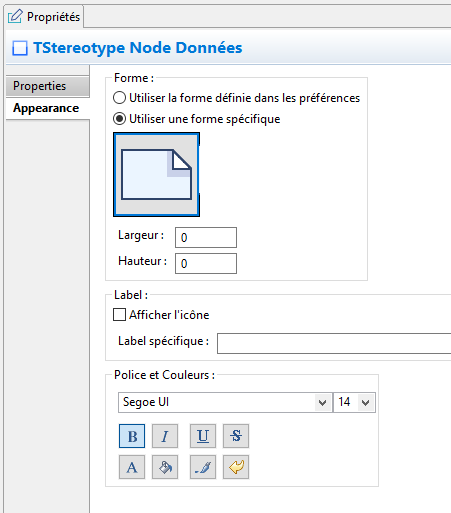Toggle the Underline font style button
This screenshot has width=451, height=513.
(203, 436)
